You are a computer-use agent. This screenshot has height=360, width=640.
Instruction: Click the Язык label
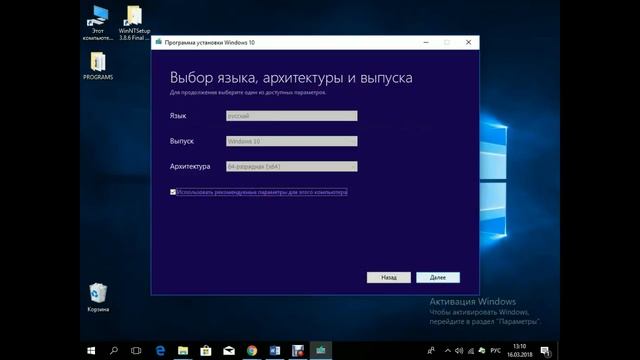[x=178, y=116]
